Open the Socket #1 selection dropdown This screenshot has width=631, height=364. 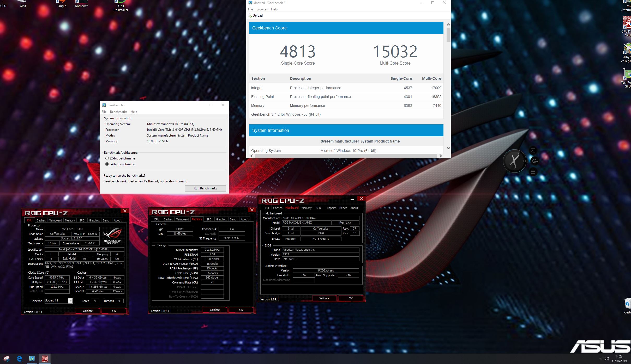coord(70,301)
